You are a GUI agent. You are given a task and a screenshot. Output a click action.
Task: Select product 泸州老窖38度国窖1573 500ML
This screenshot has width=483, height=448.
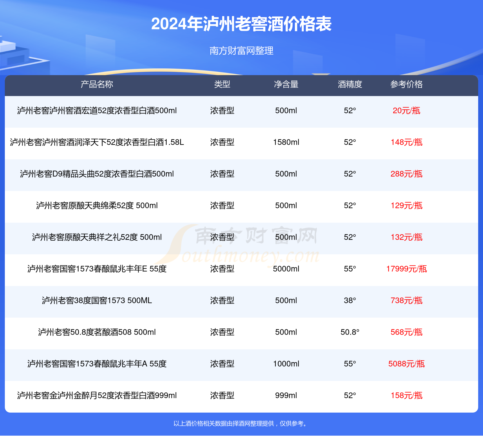[x=97, y=300]
